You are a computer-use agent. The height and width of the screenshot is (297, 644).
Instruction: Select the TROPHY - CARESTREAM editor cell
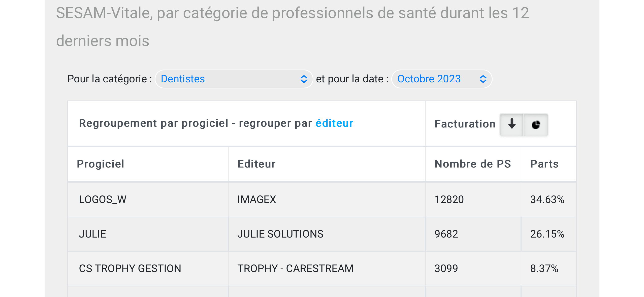[295, 269]
